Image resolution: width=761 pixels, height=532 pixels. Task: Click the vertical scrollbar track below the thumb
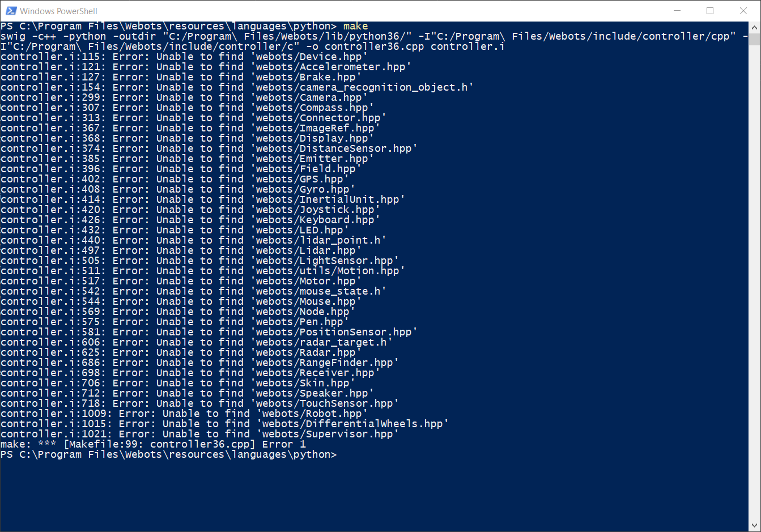[x=755, y=283]
